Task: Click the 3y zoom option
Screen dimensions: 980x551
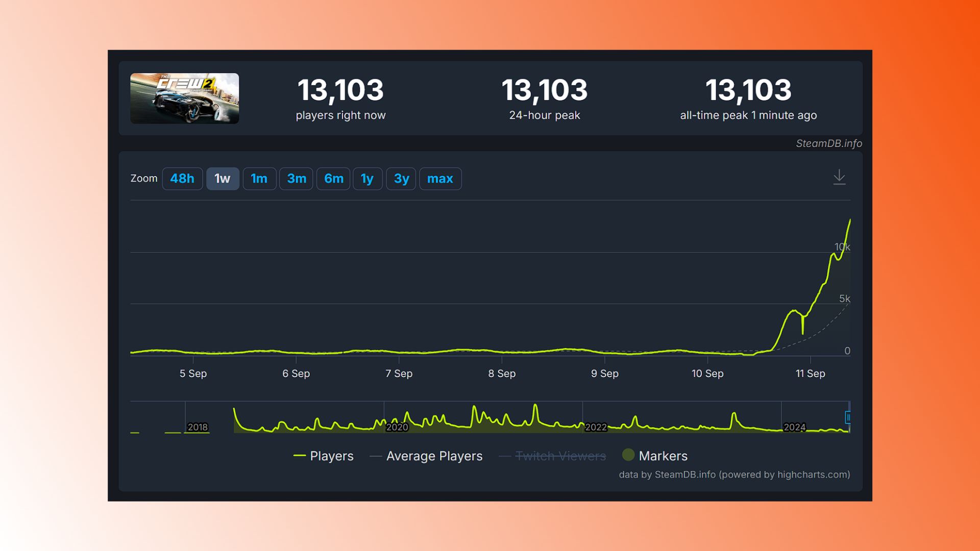Action: [401, 178]
